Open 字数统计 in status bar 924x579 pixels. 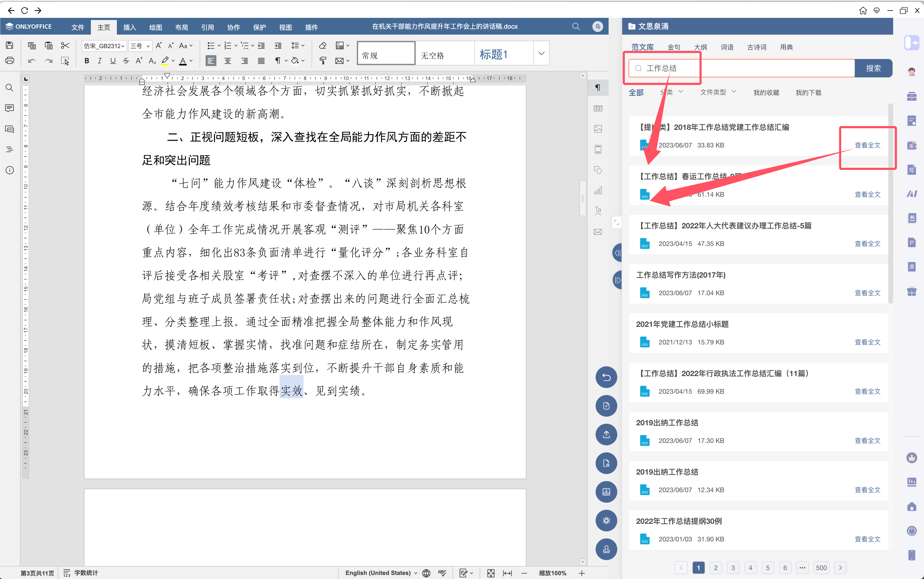pos(81,573)
